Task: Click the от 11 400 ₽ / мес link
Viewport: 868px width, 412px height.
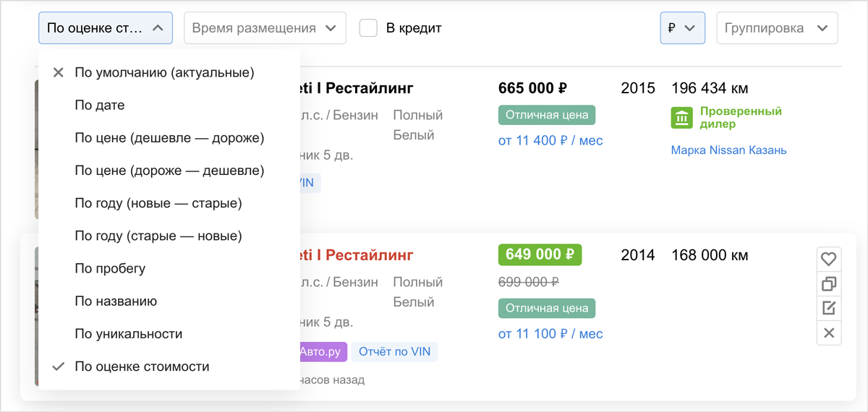Action: click(550, 140)
